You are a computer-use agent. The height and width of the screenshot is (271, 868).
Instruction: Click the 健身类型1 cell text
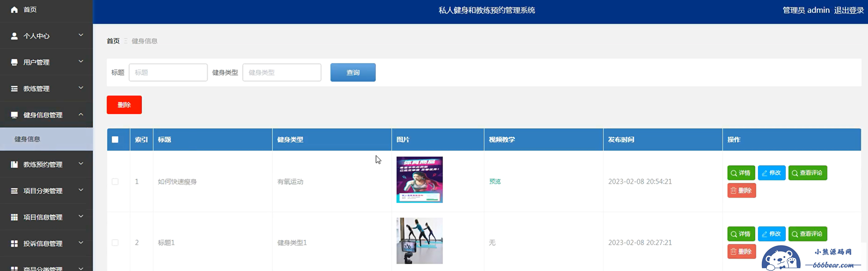coord(292,243)
